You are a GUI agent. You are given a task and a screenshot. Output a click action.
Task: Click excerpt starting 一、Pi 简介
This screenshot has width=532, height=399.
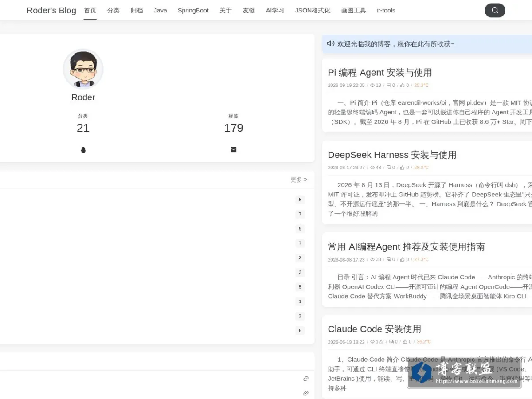(x=430, y=112)
